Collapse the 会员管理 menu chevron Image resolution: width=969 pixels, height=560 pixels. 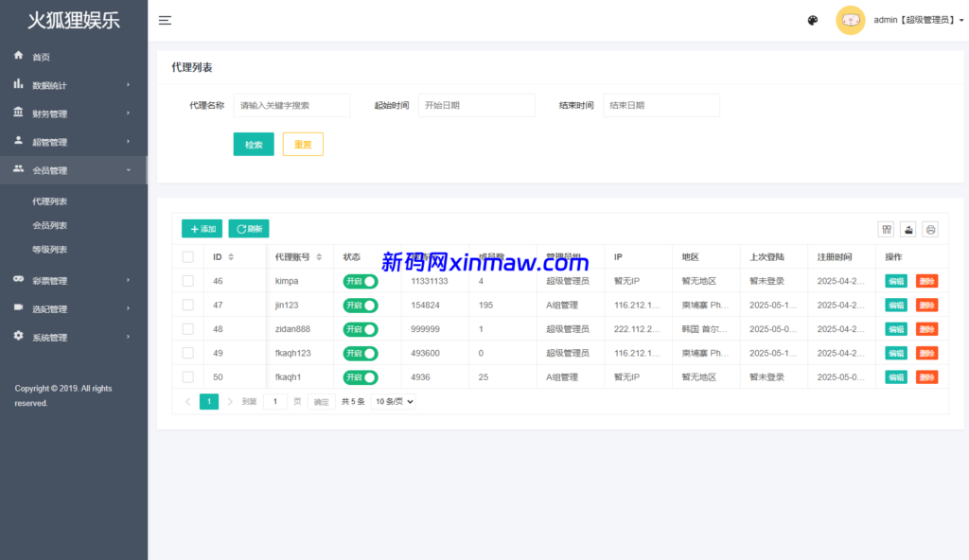pyautogui.click(x=129, y=170)
